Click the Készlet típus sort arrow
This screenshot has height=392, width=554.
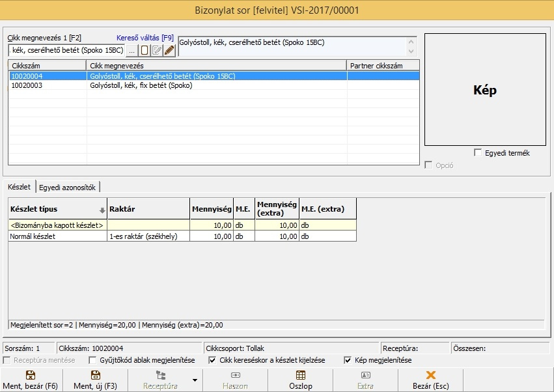(x=102, y=210)
